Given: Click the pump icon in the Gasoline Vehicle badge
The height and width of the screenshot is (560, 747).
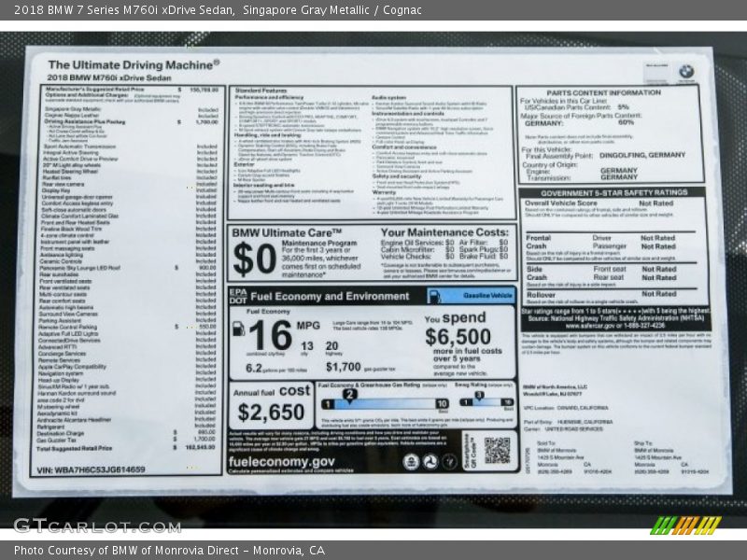Looking at the screenshot, I should click(x=434, y=296).
